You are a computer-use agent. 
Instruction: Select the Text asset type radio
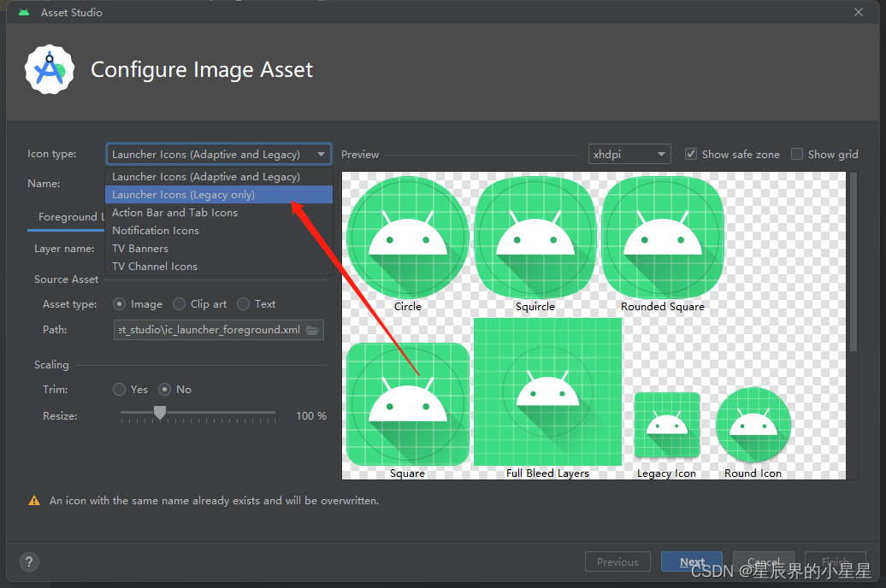tap(243, 304)
